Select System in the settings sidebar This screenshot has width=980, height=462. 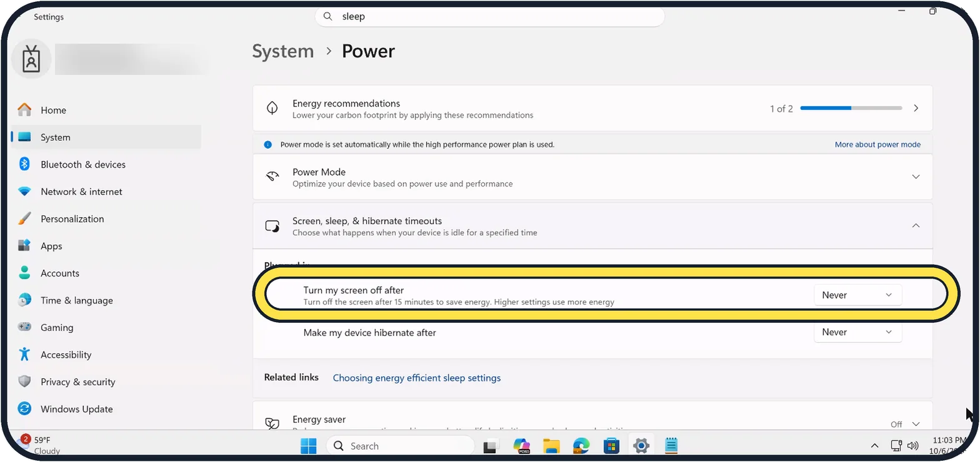(106, 137)
